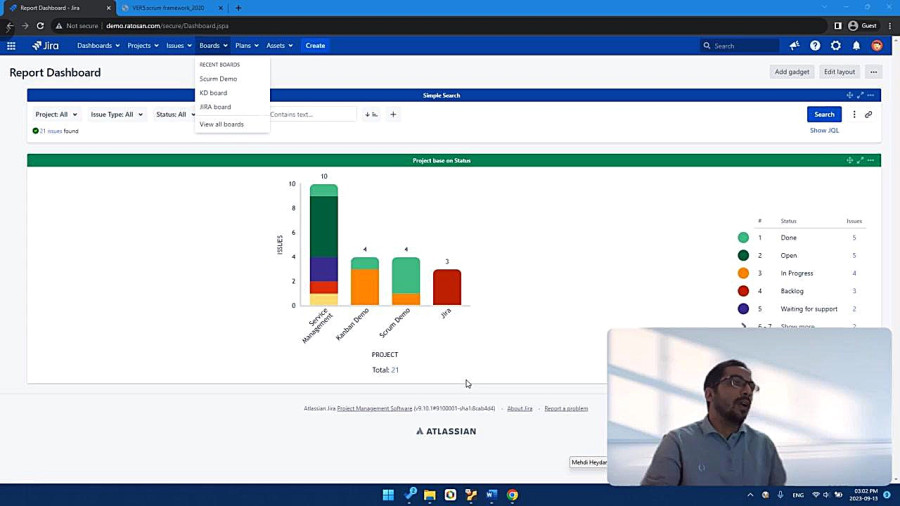Open the Jira app switcher grid icon
Viewport: 900px width, 506px height.
11,46
